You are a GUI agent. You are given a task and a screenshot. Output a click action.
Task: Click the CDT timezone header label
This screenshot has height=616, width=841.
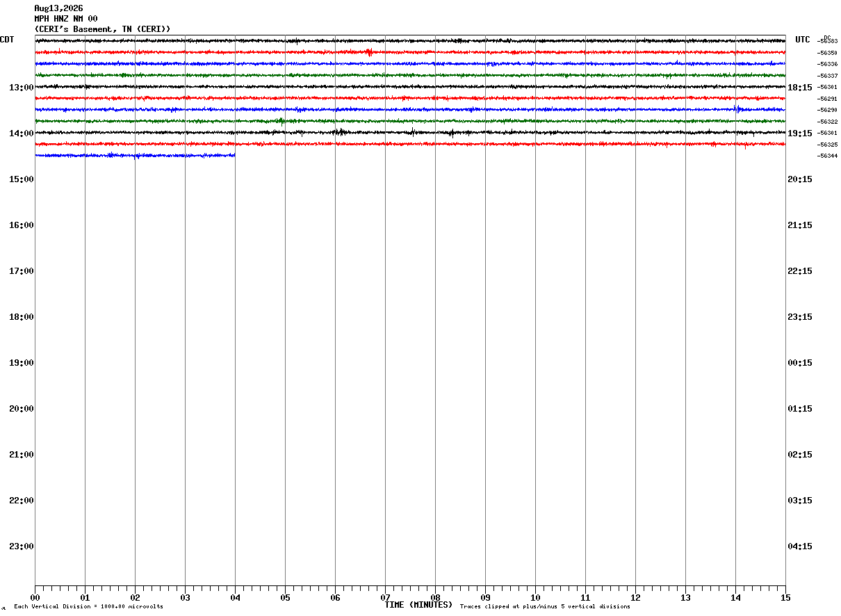pos(7,40)
